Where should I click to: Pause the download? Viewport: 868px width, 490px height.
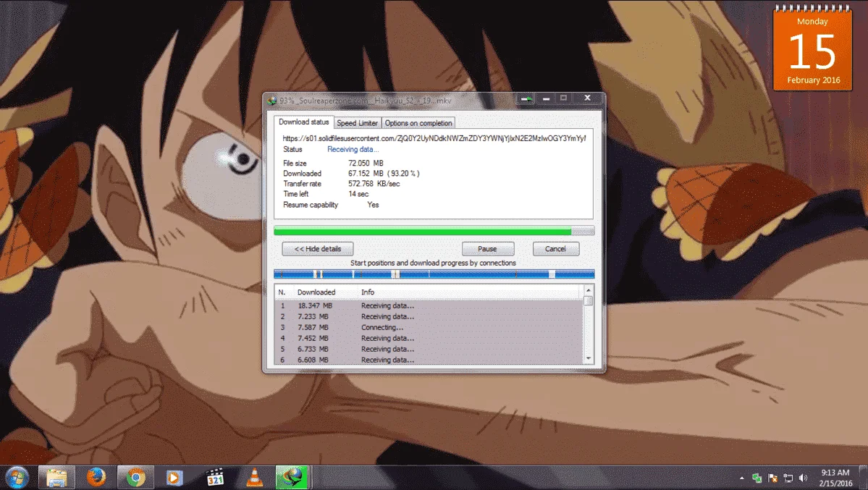487,249
